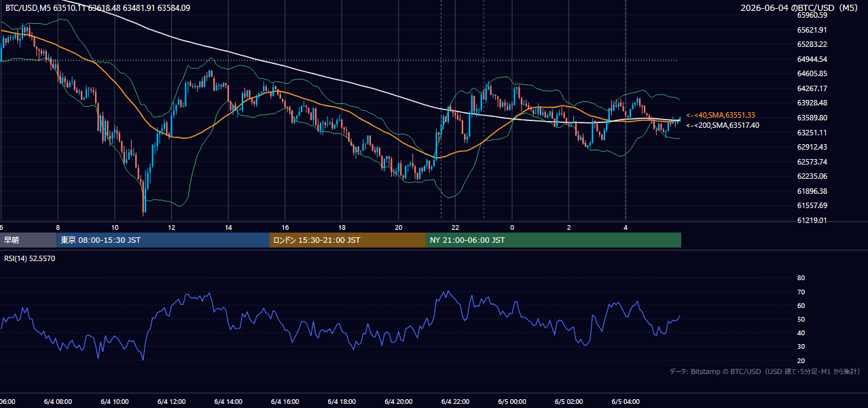Click the 6/4 14:00 time label
868x408 pixels.
[x=228, y=402]
